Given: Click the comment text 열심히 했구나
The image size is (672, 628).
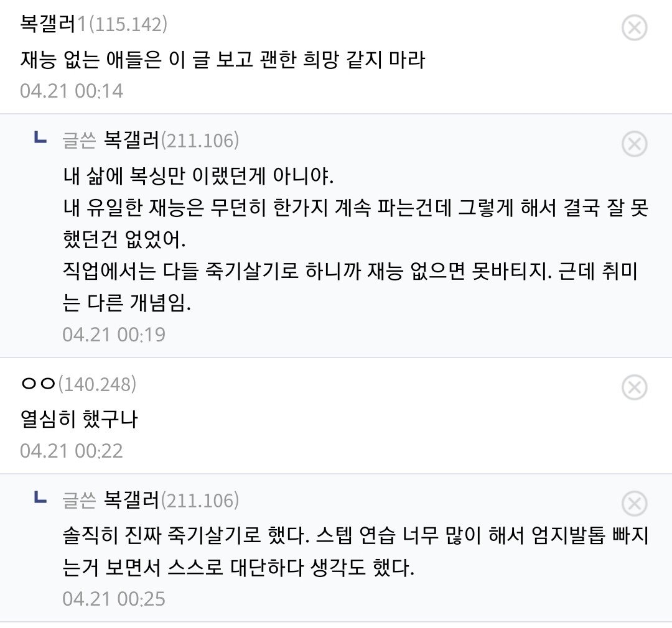Looking at the screenshot, I should point(79,420).
